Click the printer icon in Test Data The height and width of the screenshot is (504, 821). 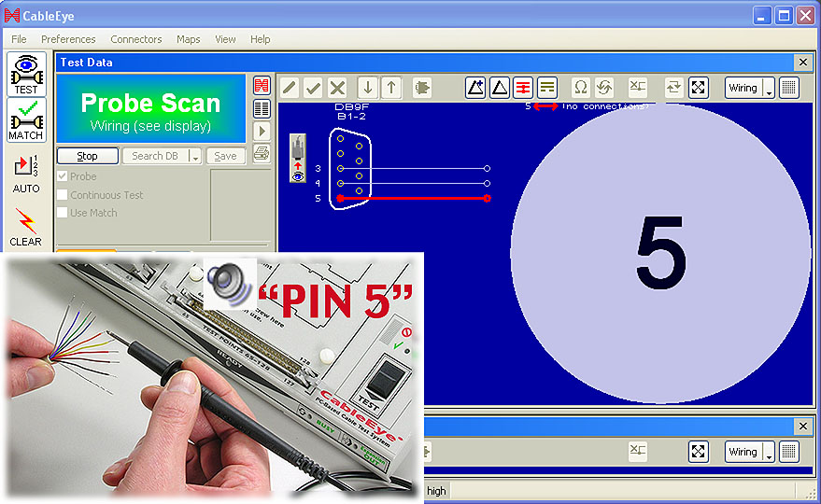[262, 153]
